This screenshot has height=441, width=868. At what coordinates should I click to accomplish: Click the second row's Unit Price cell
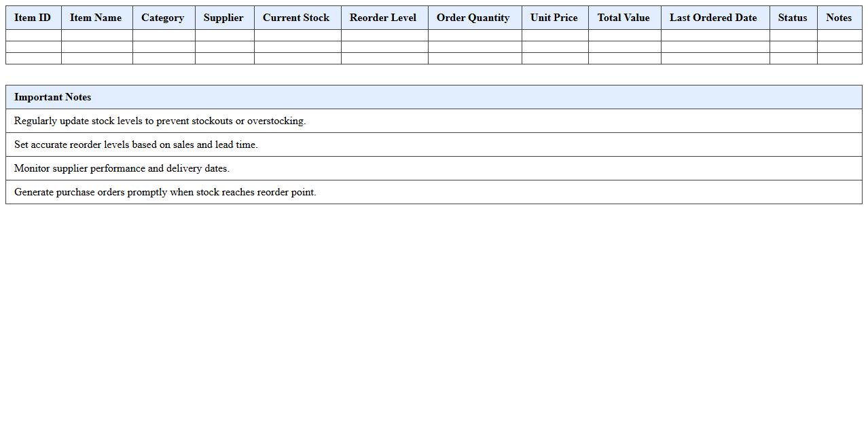(x=554, y=47)
